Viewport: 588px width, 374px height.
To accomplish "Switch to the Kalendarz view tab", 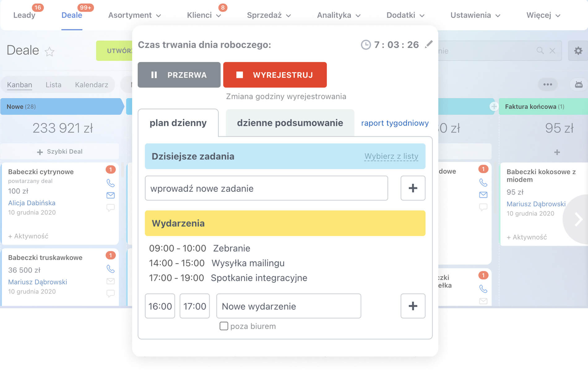I will (92, 84).
